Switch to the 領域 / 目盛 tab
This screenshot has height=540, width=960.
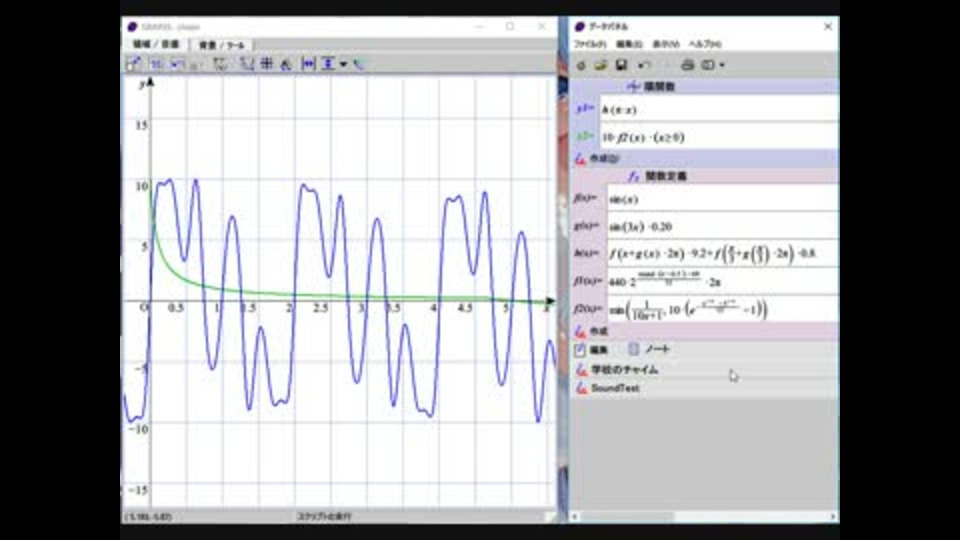coord(156,44)
